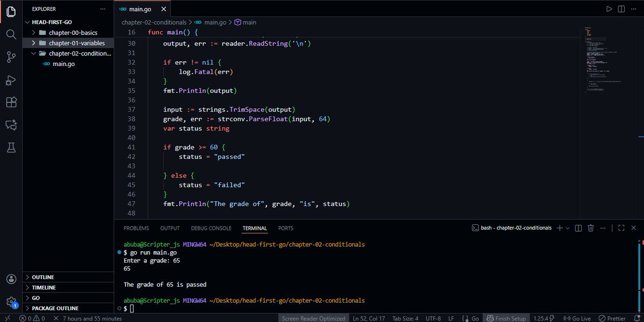
Task: Click the Go Live status bar button
Action: coord(577,318)
